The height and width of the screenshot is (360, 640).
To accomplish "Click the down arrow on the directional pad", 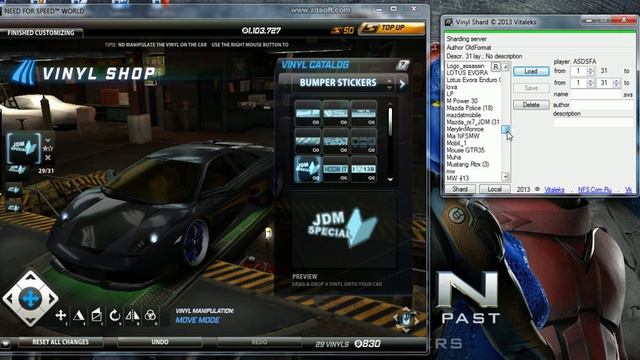I will click(30, 320).
